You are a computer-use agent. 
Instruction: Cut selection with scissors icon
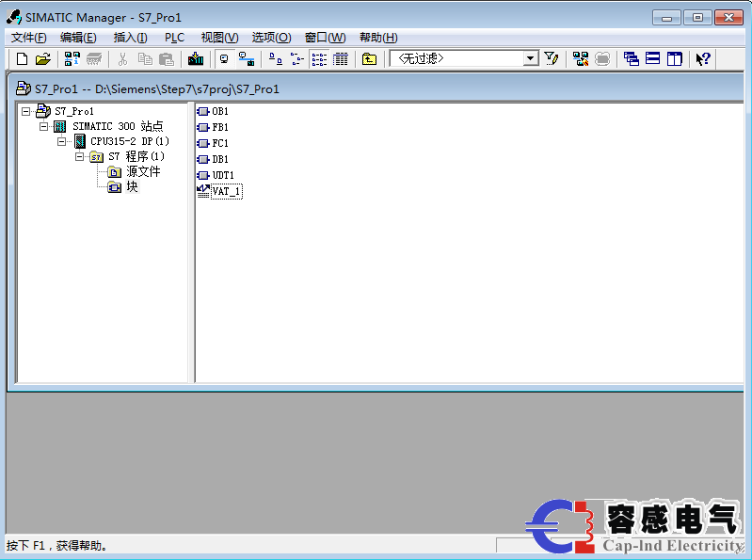coord(122,59)
